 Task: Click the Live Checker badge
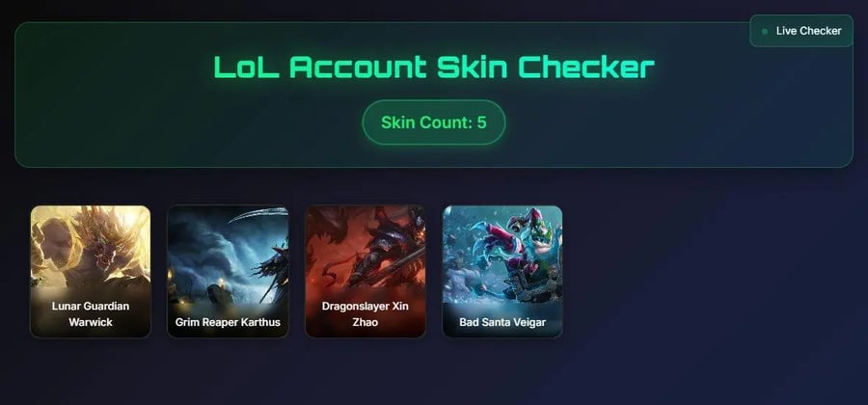(x=801, y=31)
